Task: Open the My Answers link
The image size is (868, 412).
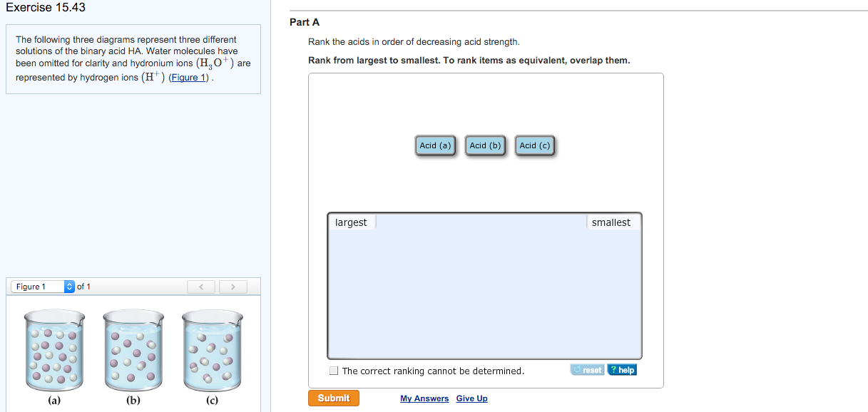Action: coord(424,398)
